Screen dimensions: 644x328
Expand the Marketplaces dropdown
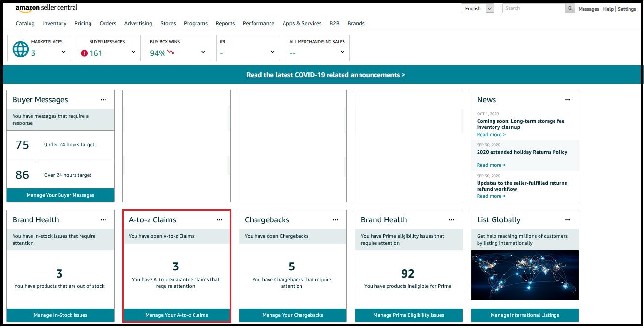pyautogui.click(x=63, y=52)
